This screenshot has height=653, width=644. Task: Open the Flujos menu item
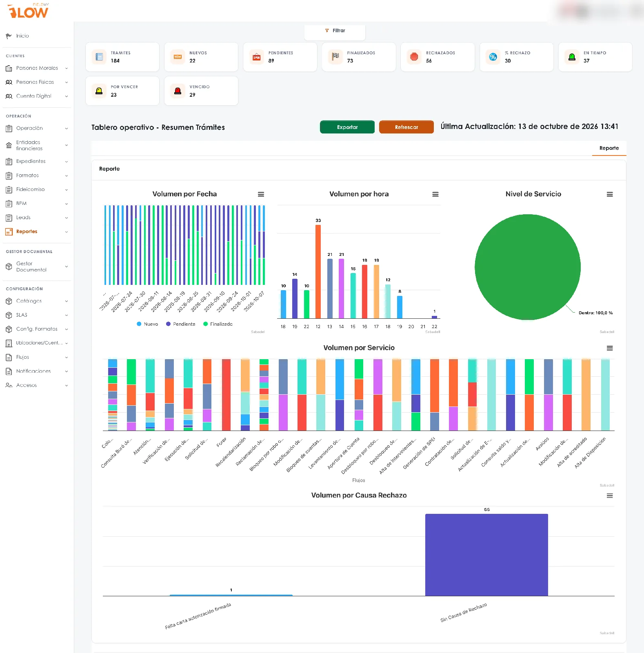click(22, 357)
